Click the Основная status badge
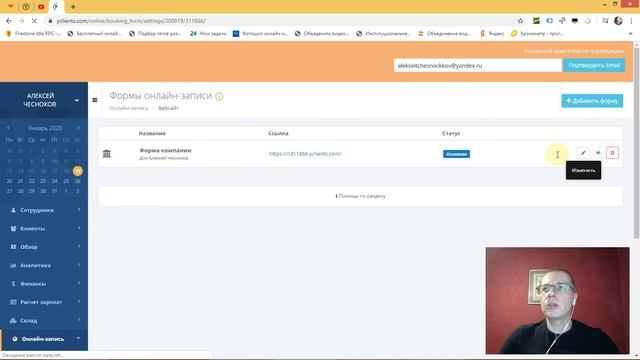The width and height of the screenshot is (640, 360). [456, 154]
